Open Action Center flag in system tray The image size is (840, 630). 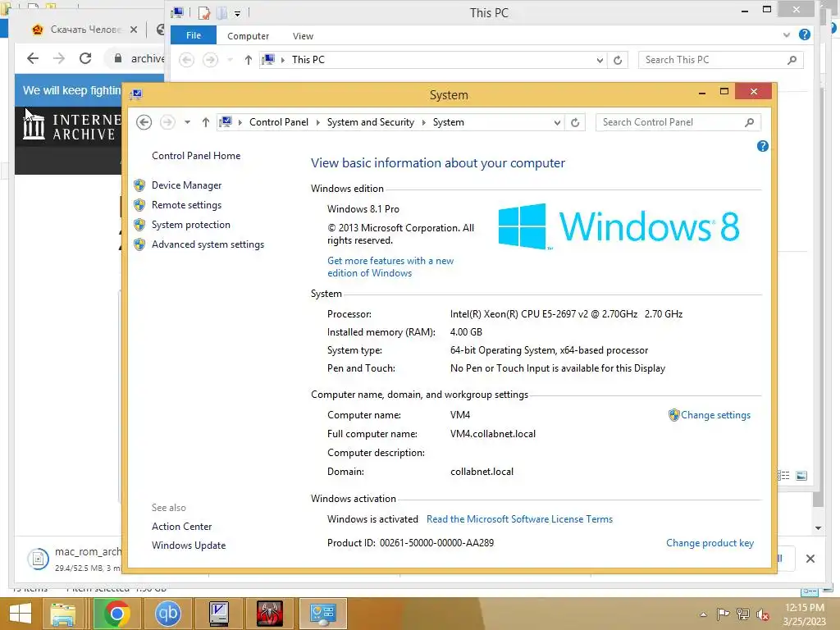point(723,614)
